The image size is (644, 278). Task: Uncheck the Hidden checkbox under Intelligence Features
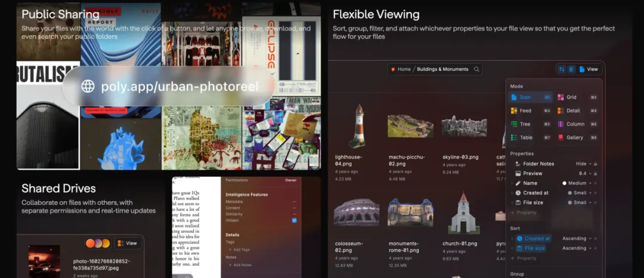(x=294, y=220)
